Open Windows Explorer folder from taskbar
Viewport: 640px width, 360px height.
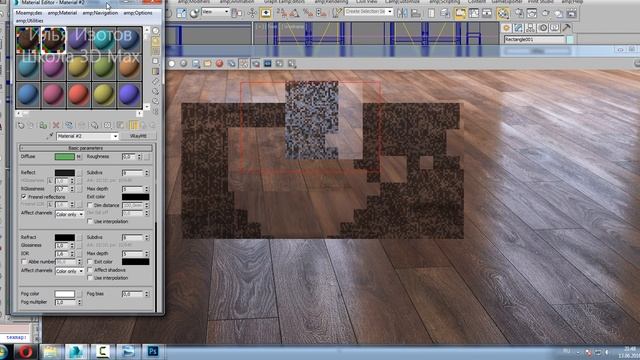pos(51,351)
